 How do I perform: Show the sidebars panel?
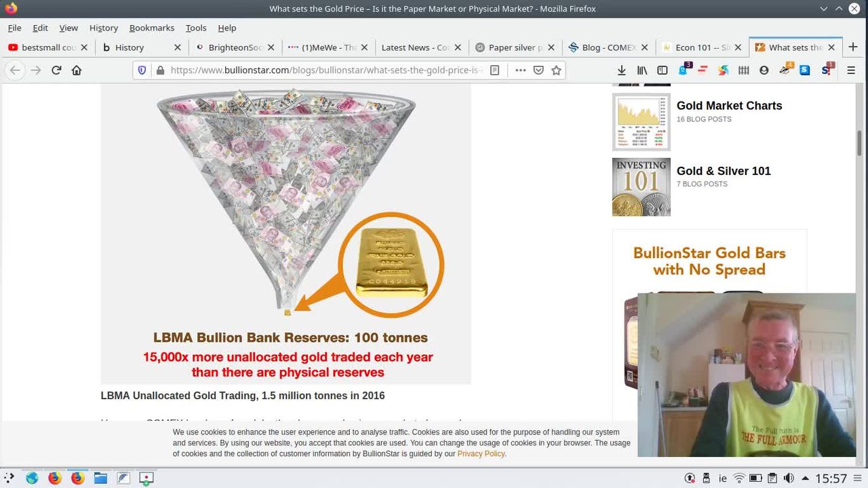pos(663,70)
